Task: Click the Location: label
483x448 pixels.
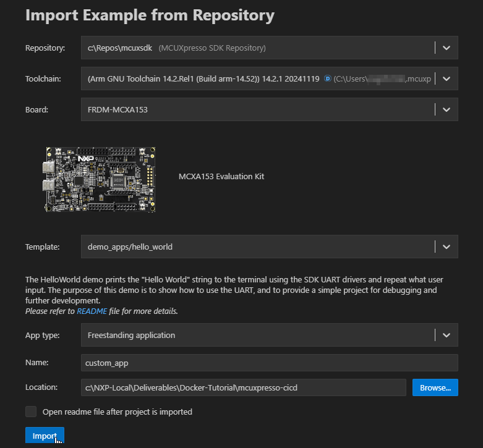Action: [41, 387]
